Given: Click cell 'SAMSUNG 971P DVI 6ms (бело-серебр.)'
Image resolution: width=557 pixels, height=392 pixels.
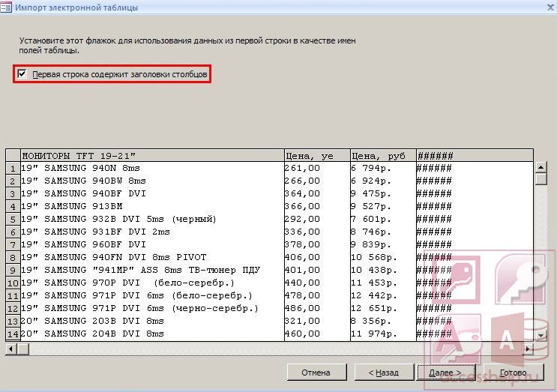Looking at the screenshot, I should tap(152, 296).
